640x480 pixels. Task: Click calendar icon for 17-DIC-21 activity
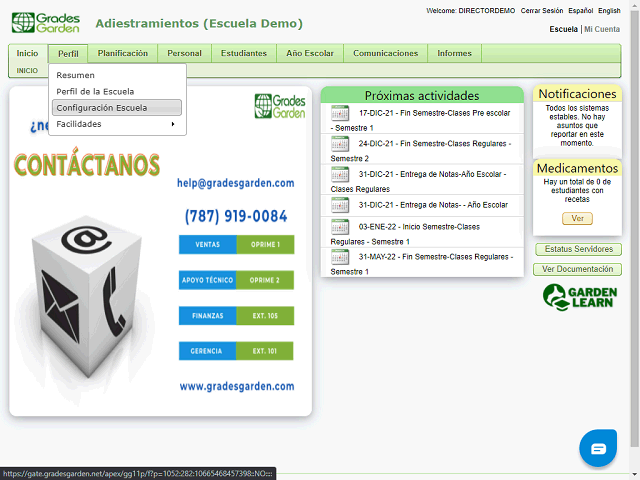(x=340, y=113)
